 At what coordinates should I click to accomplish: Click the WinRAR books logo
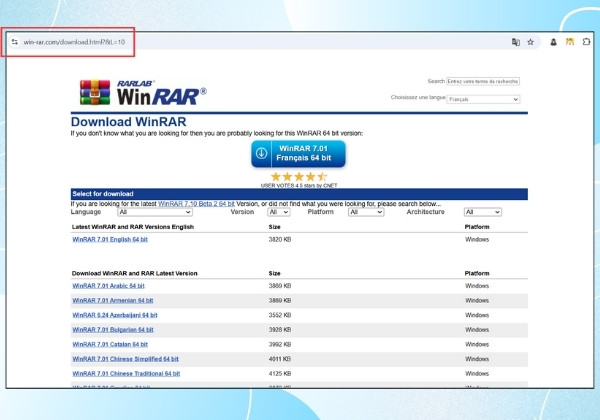pyautogui.click(x=95, y=92)
